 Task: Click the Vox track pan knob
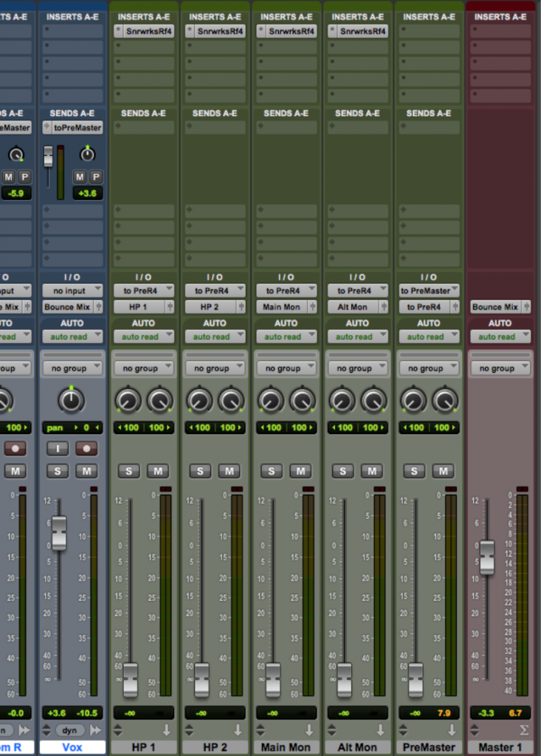(72, 400)
